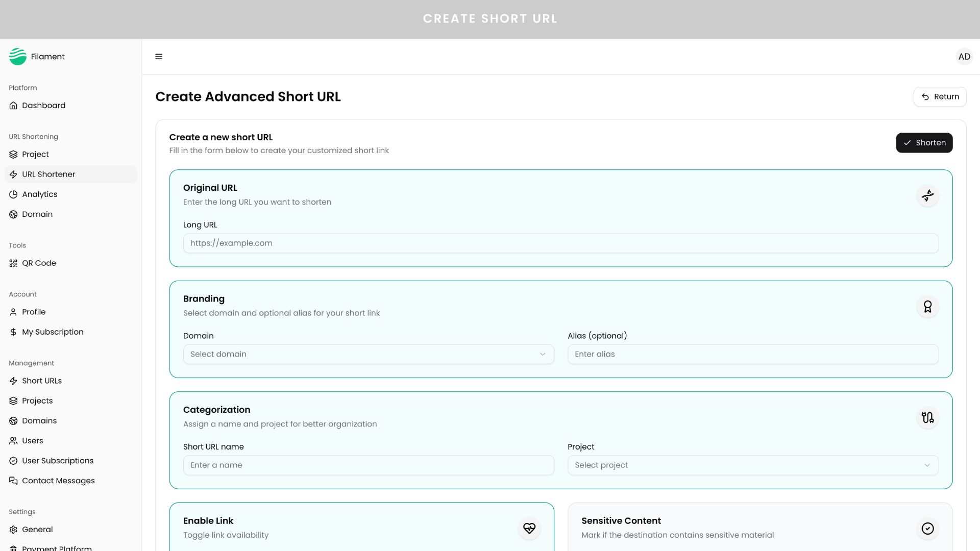Click the Enable Link heart pulse icon
Screen dimensions: 980x551
point(529,529)
